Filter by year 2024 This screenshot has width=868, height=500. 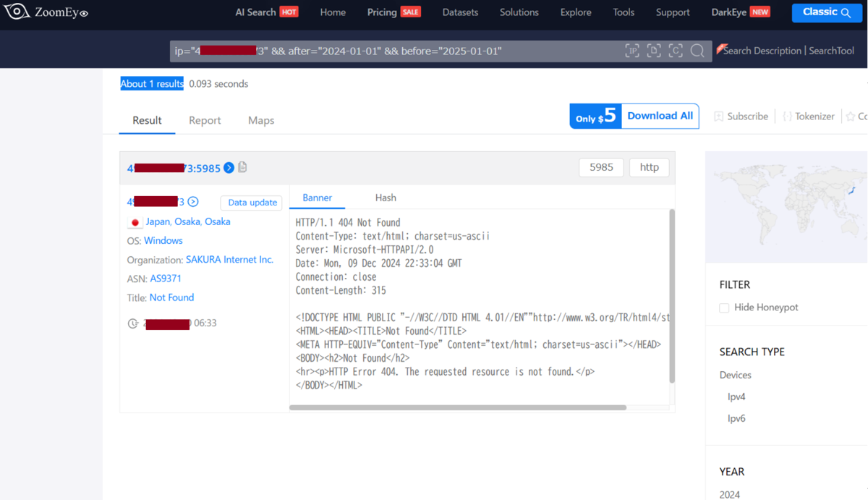point(730,495)
